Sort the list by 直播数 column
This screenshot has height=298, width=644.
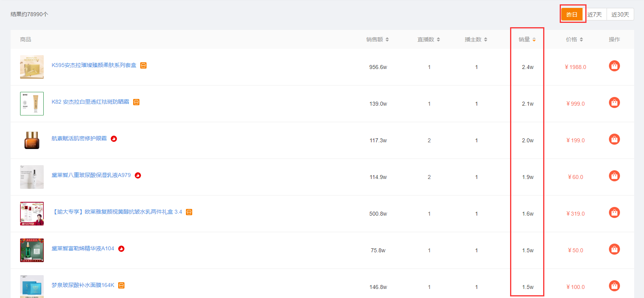pos(429,39)
